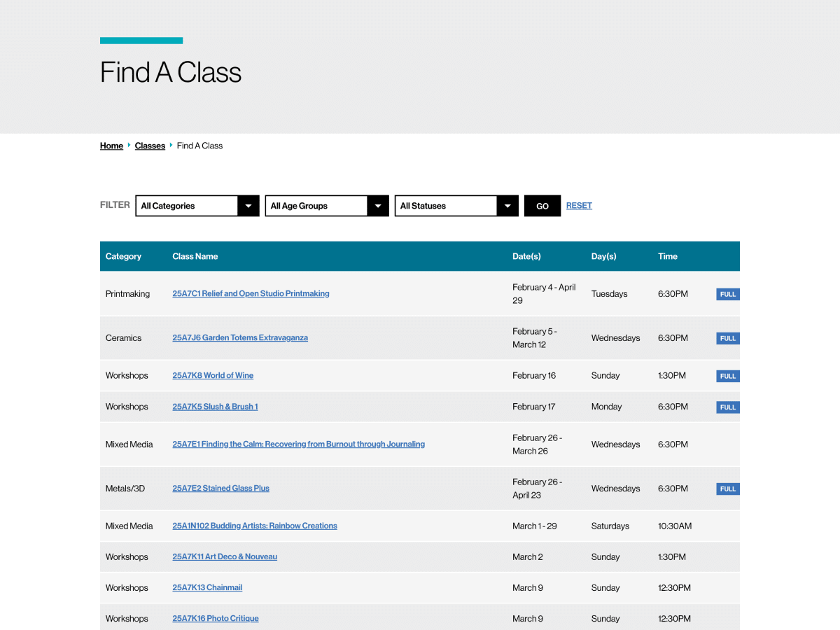Screen dimensions: 840x630
Task: Open the All Categories dropdown
Action: pyautogui.click(x=197, y=206)
